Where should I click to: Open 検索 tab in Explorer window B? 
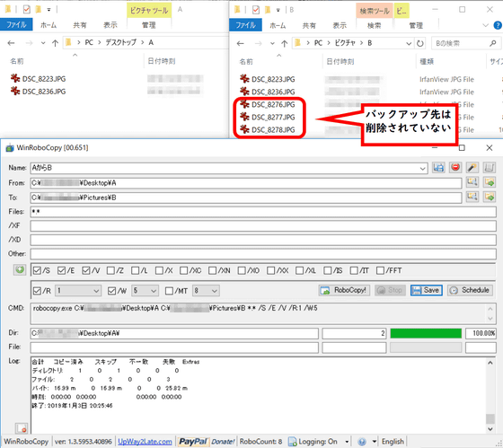point(374,25)
